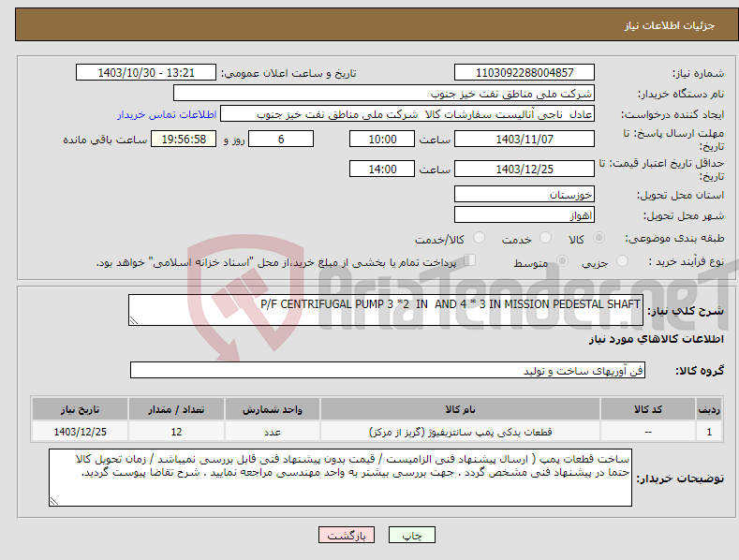Toggle the Islamic treasury bonds payment checkbox

click(x=469, y=259)
